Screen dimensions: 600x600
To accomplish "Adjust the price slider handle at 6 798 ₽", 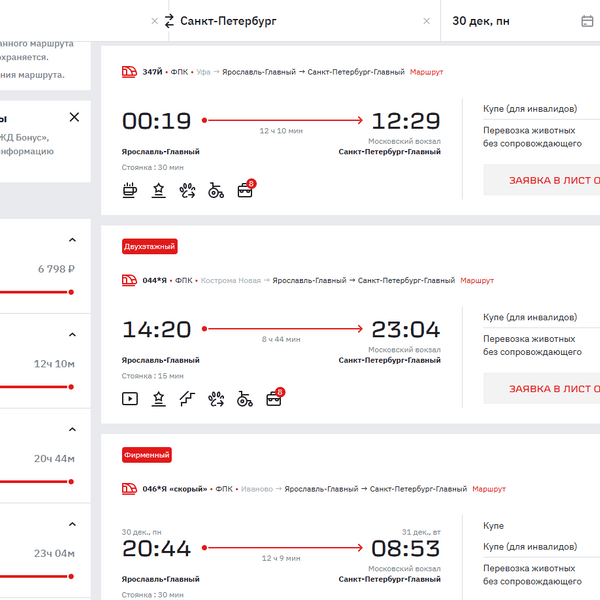I will click(71, 292).
